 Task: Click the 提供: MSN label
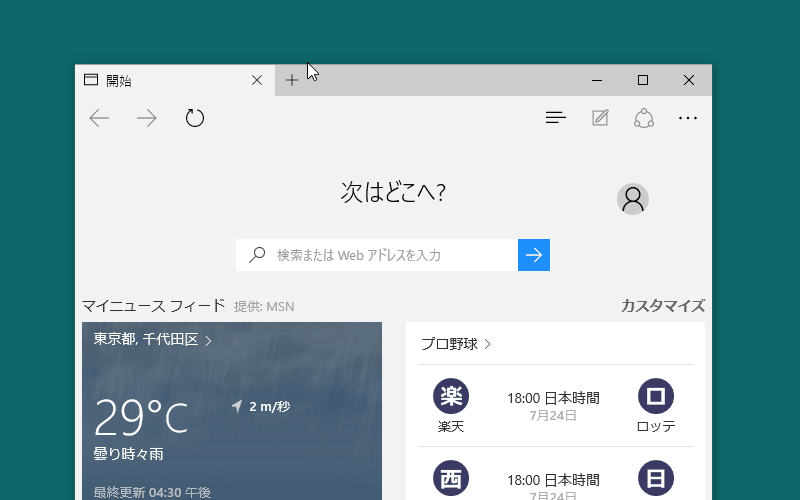coord(264,307)
